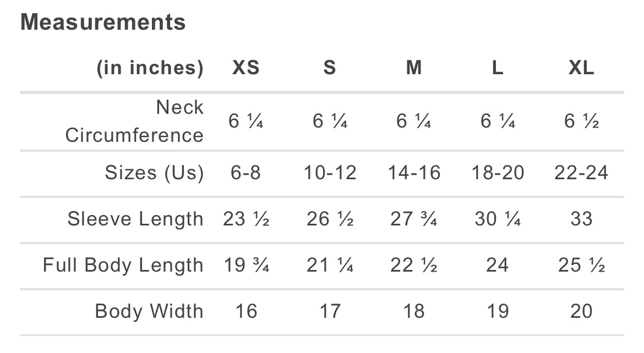Select the S size column header
The image size is (644, 353).
pos(329,68)
